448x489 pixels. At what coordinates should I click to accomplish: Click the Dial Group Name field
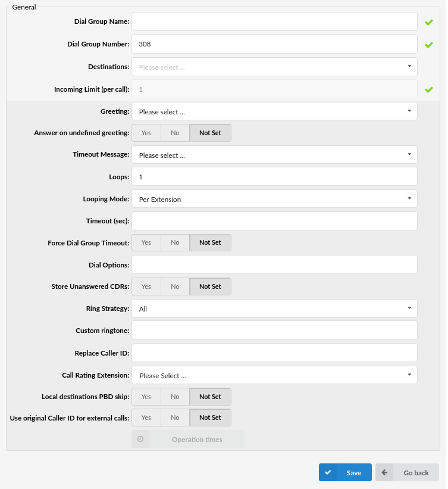tap(274, 21)
